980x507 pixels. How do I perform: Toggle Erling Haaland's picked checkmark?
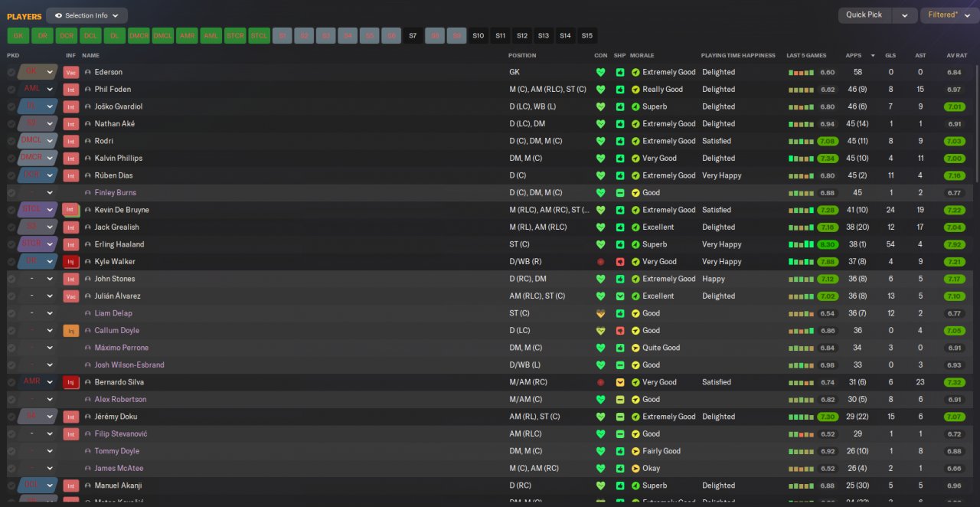(x=11, y=244)
